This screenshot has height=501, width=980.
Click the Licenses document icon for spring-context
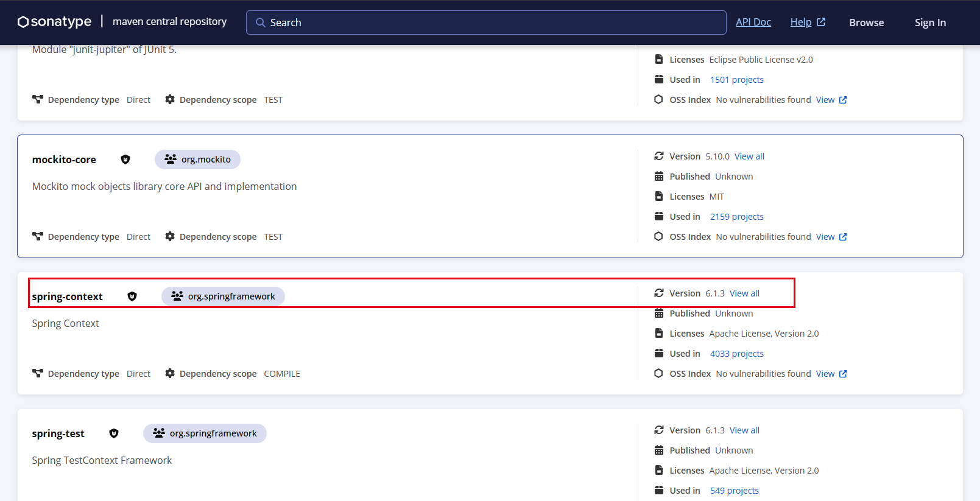point(659,333)
